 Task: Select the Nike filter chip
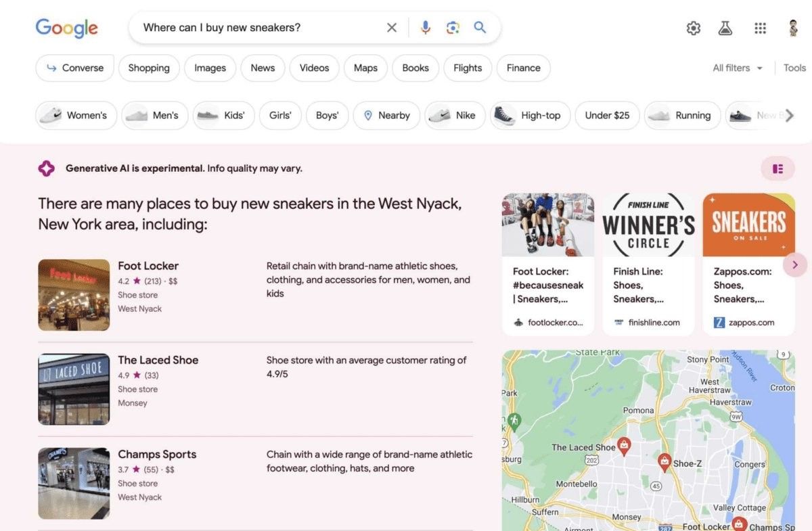455,115
